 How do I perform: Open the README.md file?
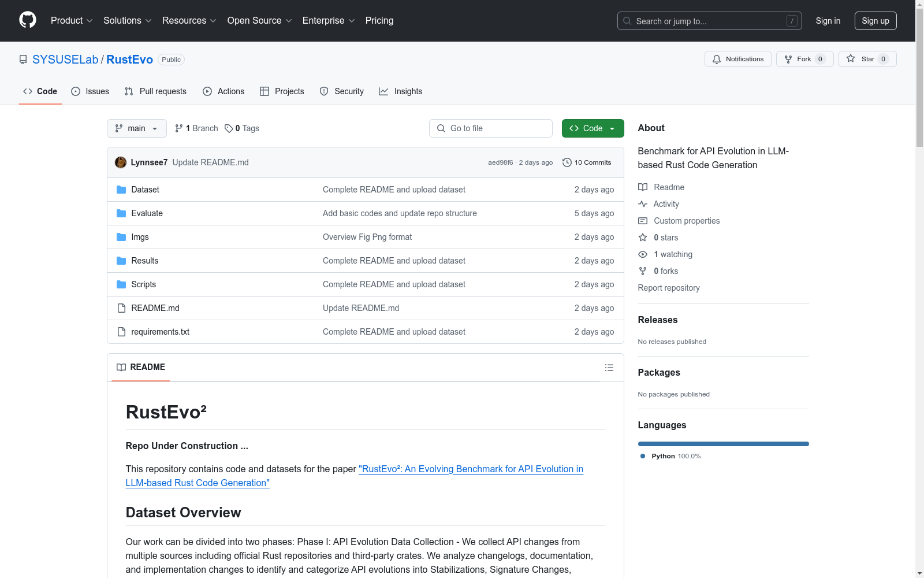[x=155, y=308]
